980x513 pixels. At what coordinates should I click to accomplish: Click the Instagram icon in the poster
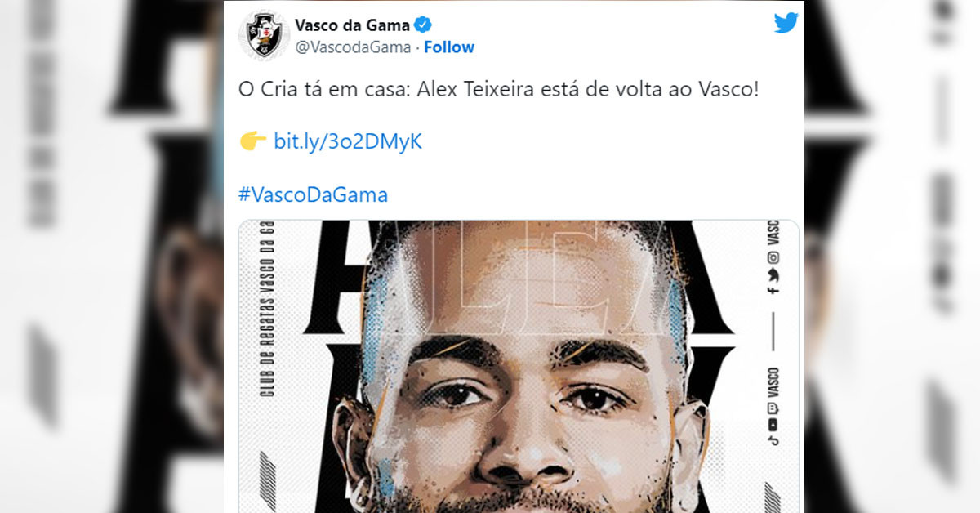(773, 257)
